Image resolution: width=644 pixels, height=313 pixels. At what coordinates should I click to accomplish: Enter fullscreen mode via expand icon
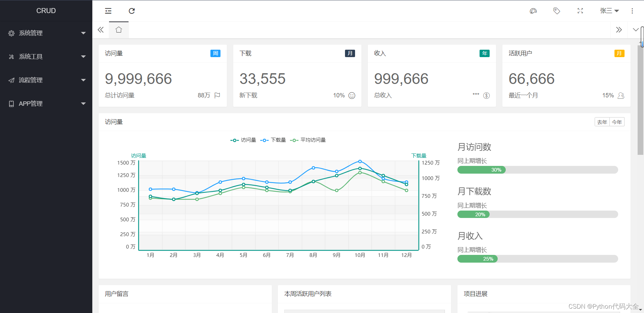(x=580, y=11)
